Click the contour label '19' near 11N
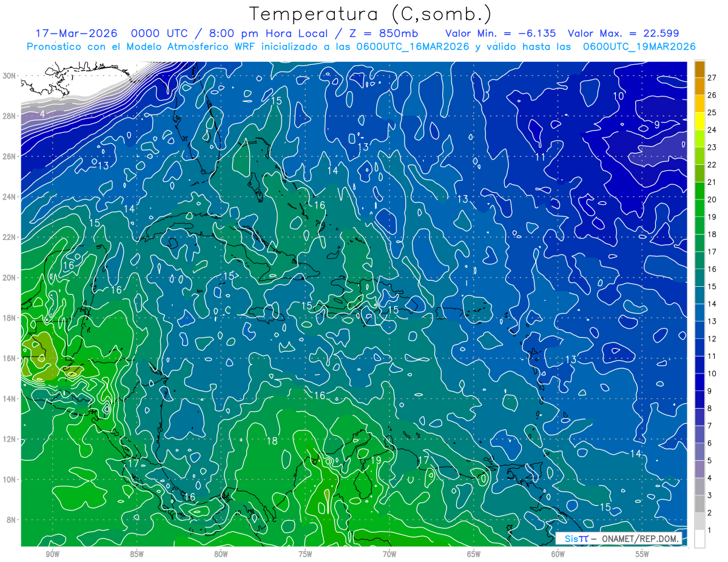Viewport: 728px width, 562px height. pos(376,460)
